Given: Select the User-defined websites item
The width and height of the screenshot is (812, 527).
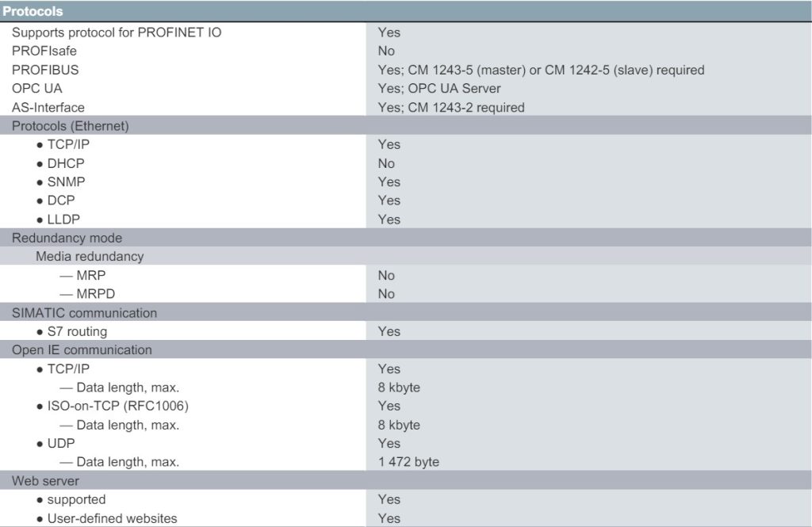Looking at the screenshot, I should (107, 518).
